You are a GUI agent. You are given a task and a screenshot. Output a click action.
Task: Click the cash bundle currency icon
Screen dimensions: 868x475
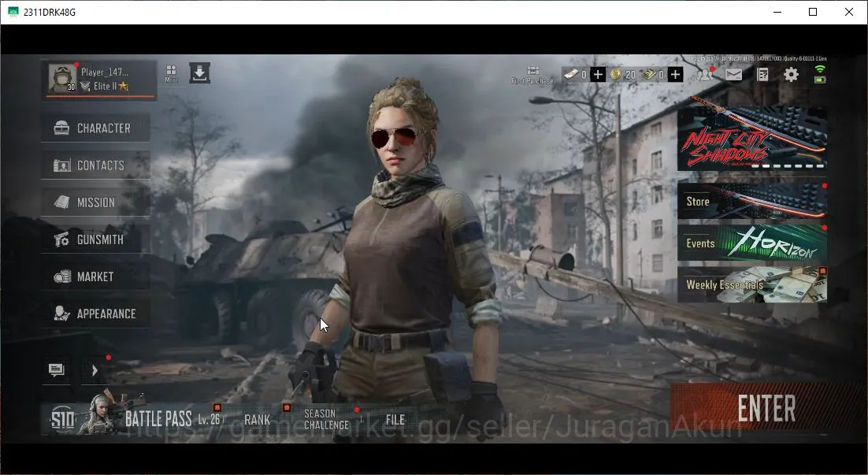(571, 74)
